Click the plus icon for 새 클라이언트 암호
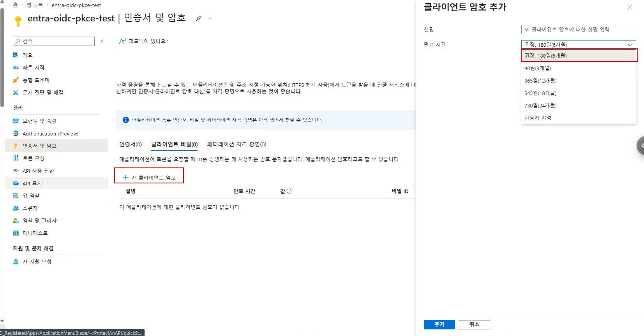The height and width of the screenshot is (336, 644). click(125, 178)
